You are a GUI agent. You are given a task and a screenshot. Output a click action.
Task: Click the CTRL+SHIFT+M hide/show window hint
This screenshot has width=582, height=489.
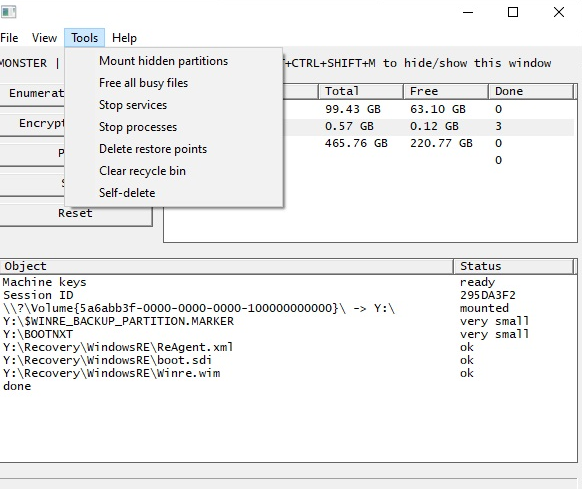[x=418, y=63]
